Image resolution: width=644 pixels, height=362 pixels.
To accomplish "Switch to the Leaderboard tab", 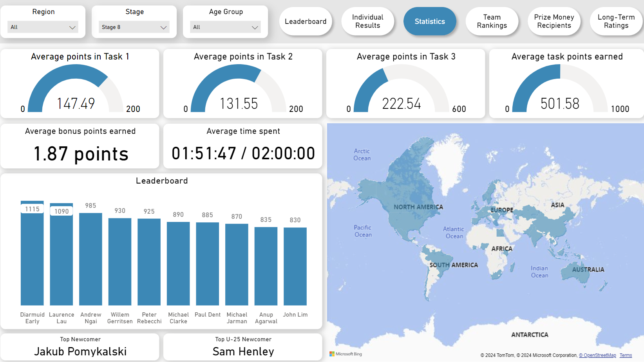I will click(306, 22).
